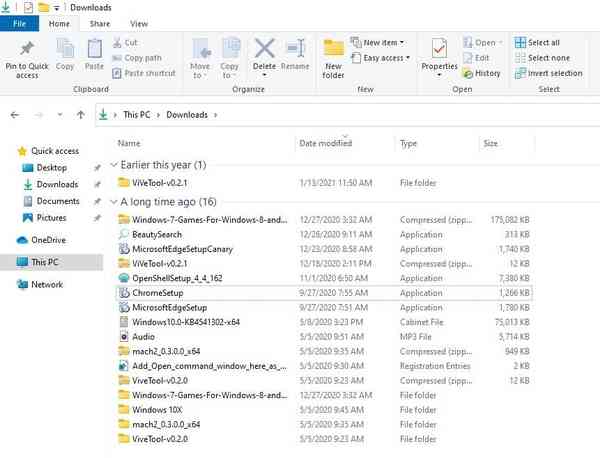Open the New item dropdown

[x=378, y=42]
